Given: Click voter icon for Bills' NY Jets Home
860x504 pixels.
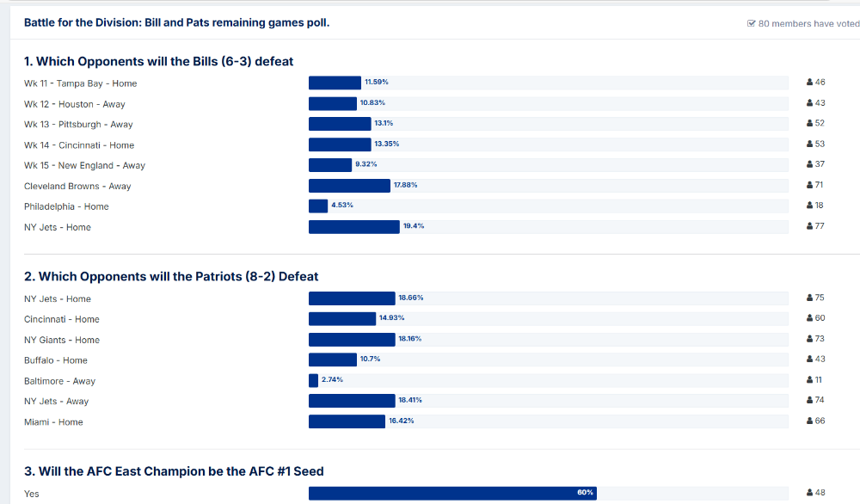Looking at the screenshot, I should click(810, 227).
